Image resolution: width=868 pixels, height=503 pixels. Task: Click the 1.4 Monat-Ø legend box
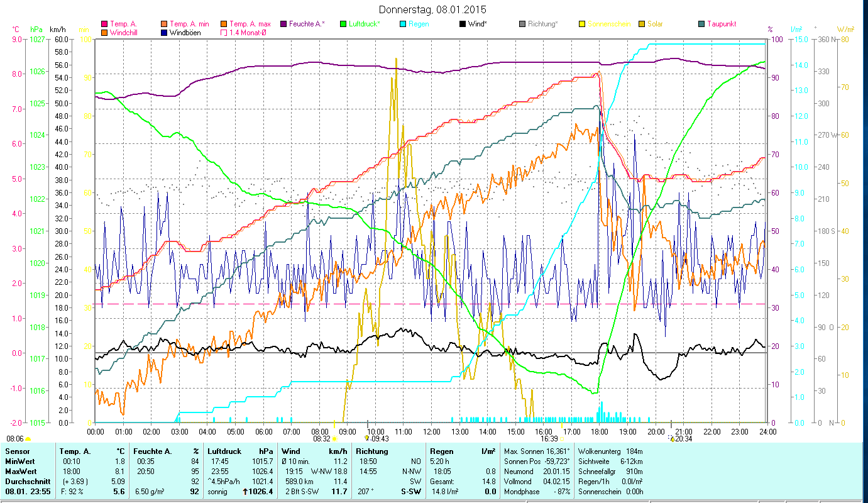[223, 32]
